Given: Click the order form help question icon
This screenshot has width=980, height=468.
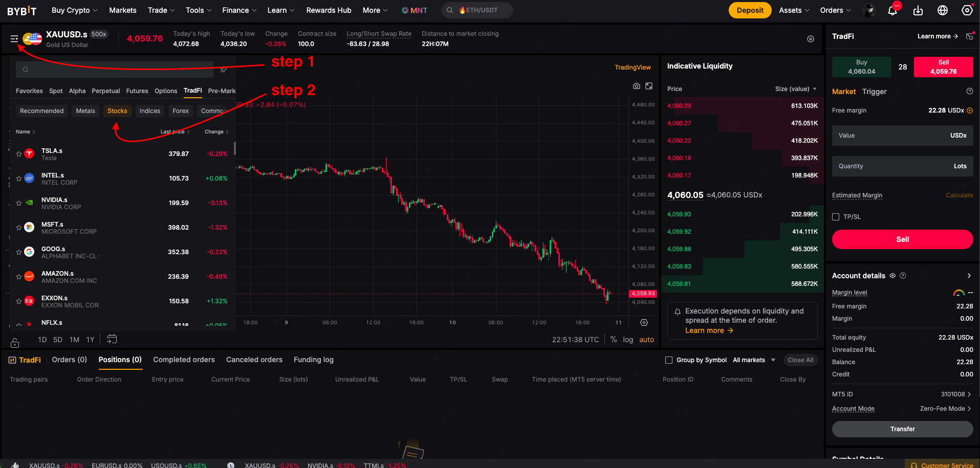Looking at the screenshot, I should coord(969,92).
